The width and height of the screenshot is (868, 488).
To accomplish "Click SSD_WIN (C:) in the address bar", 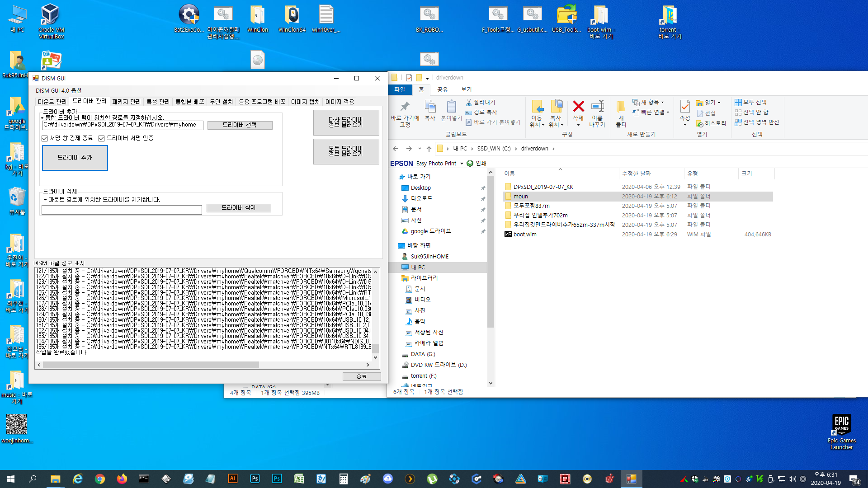I will [494, 149].
